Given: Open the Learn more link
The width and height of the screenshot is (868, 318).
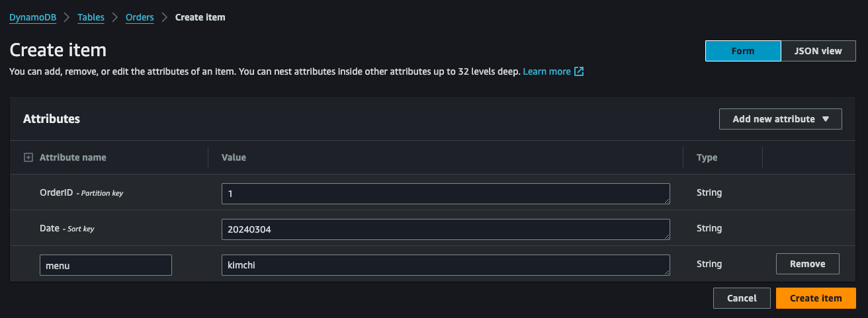Looking at the screenshot, I should tap(546, 71).
